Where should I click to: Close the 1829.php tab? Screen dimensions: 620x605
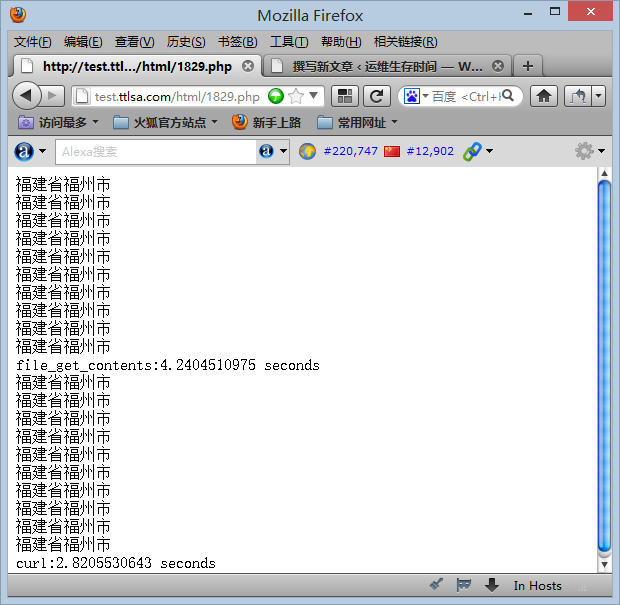coord(248,66)
